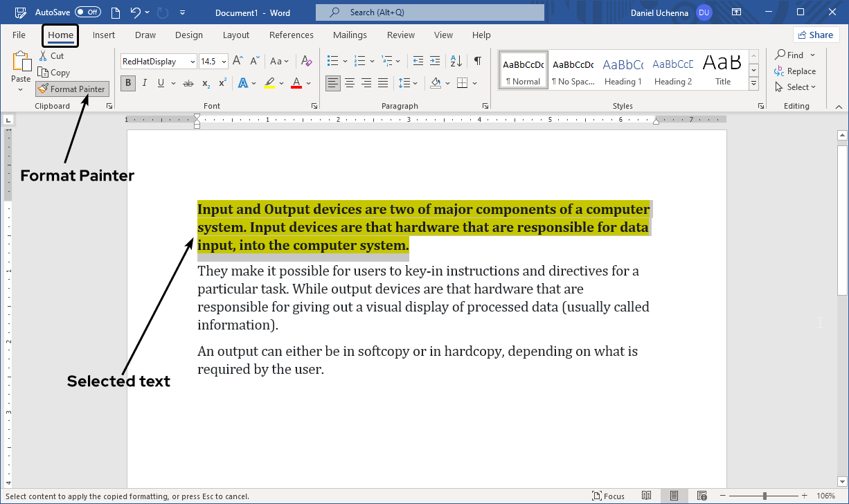Enable Italic on selected text

(144, 83)
